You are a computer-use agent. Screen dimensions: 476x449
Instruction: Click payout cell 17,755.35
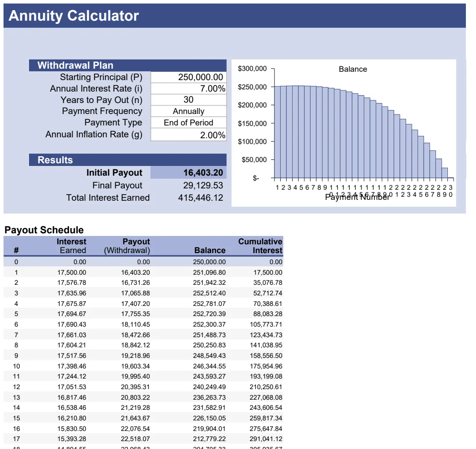pyautogui.click(x=135, y=314)
